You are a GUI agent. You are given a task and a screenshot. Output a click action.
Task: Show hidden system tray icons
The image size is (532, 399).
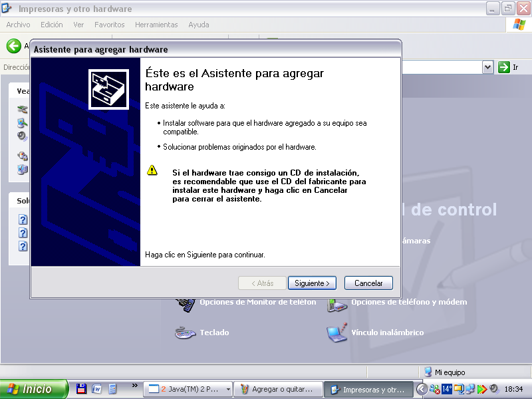tap(422, 389)
